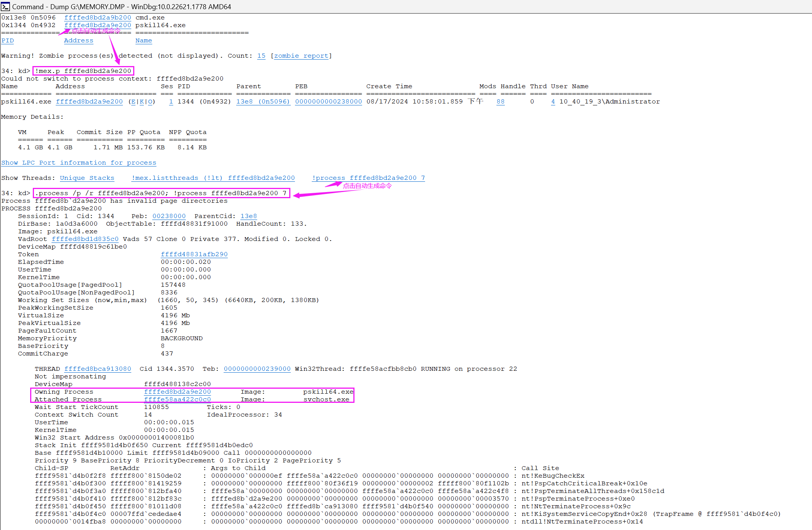Viewport: 812px width, 530px height.
Task: Click the K link next to pskill64.exe address
Action: point(142,102)
